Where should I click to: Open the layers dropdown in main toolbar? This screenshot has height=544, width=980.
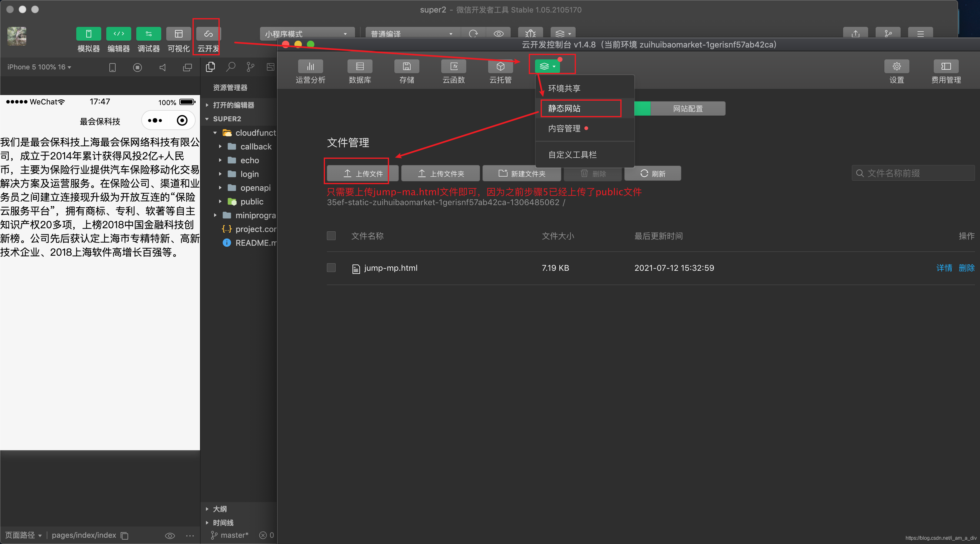(563, 33)
